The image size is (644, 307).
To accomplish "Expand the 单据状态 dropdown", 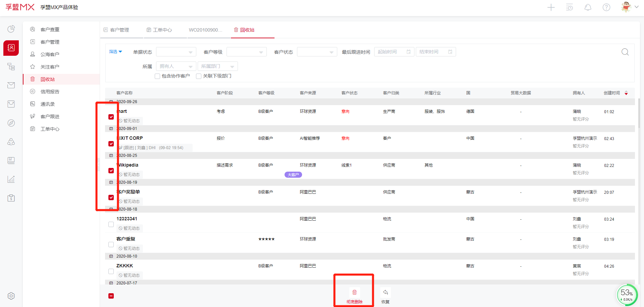I will pyautogui.click(x=176, y=52).
